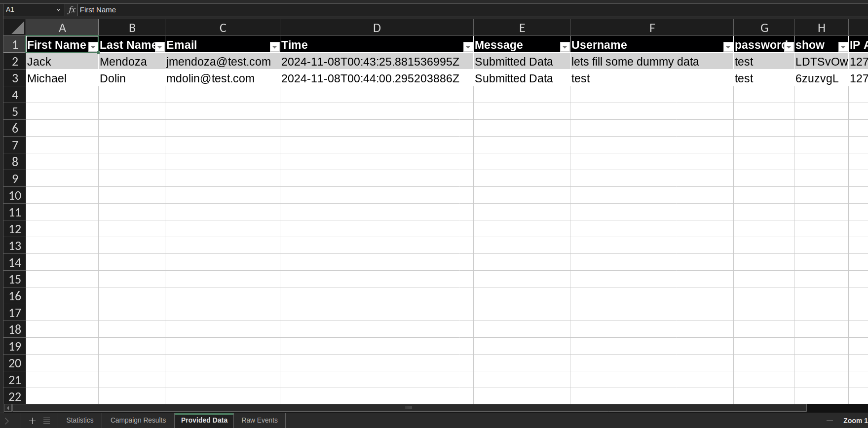Select column C header
Viewport: 868px width, 428px height.
[x=223, y=28]
